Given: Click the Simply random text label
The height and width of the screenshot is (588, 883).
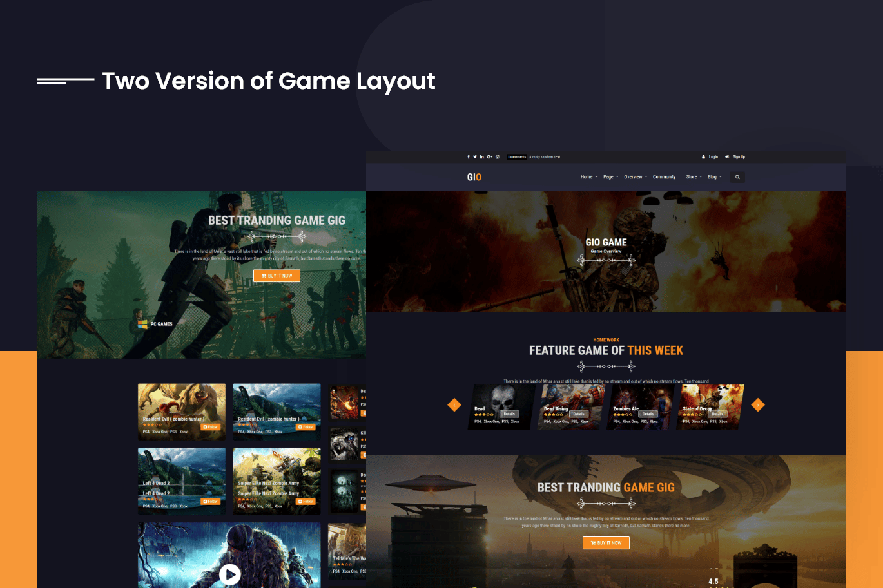Looking at the screenshot, I should 545,157.
